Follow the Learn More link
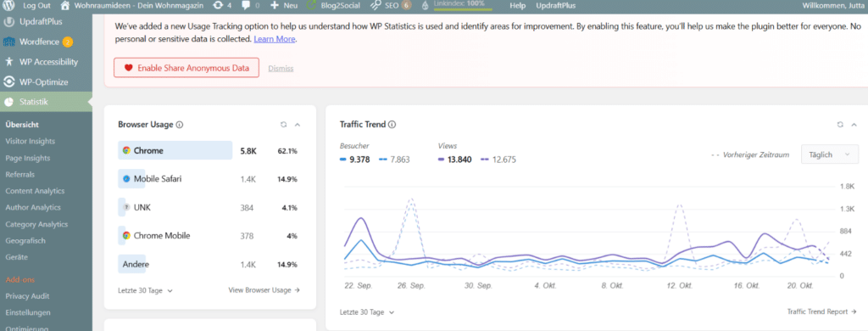This screenshot has height=331, width=868. pyautogui.click(x=275, y=39)
